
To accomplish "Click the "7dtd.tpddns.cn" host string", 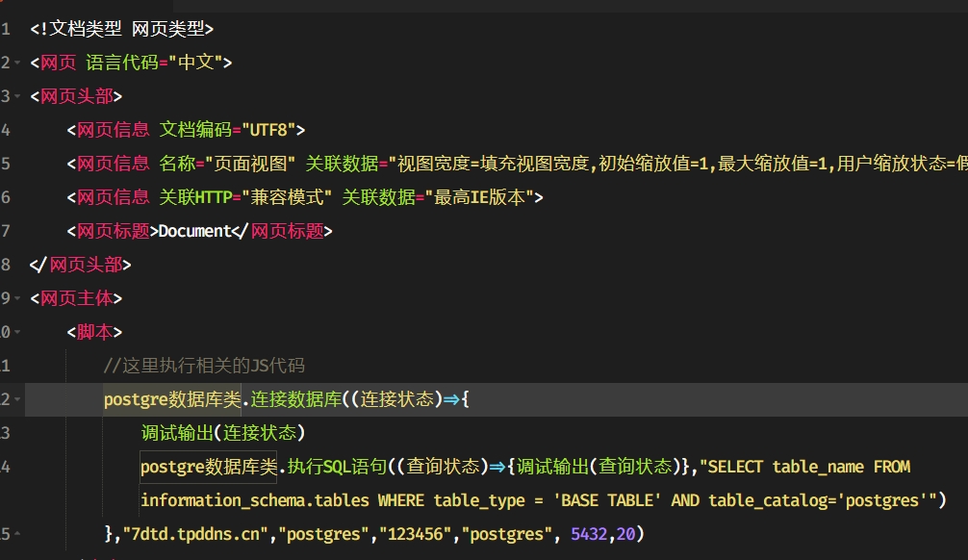I will coord(195,534).
